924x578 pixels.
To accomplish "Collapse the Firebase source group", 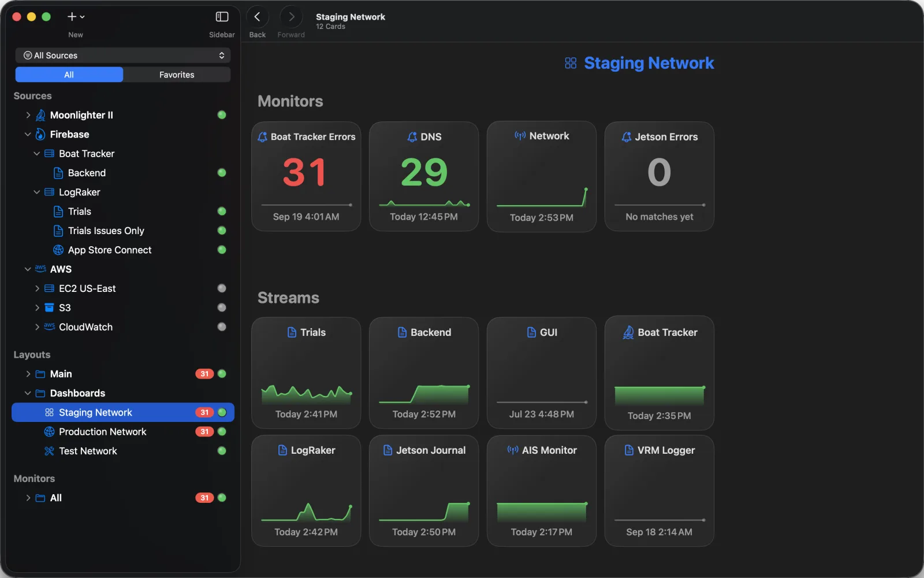I will tap(28, 134).
